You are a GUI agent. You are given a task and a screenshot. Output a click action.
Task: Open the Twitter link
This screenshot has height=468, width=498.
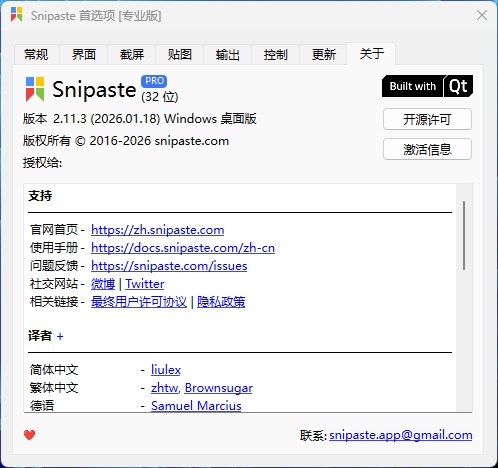(x=145, y=284)
